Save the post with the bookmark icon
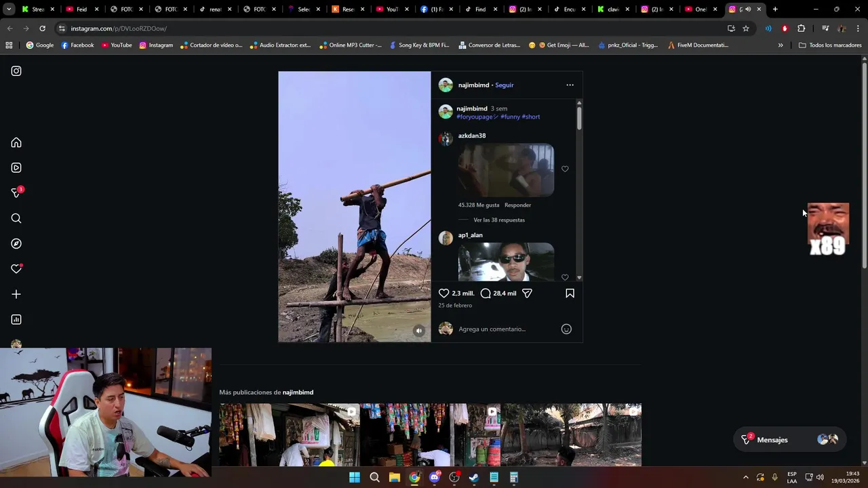 [x=570, y=293]
